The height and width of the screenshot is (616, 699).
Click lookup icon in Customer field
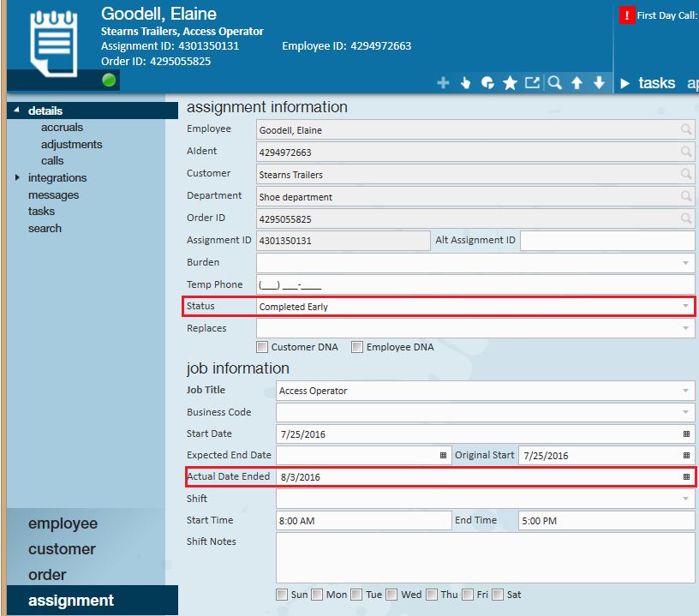click(x=686, y=174)
